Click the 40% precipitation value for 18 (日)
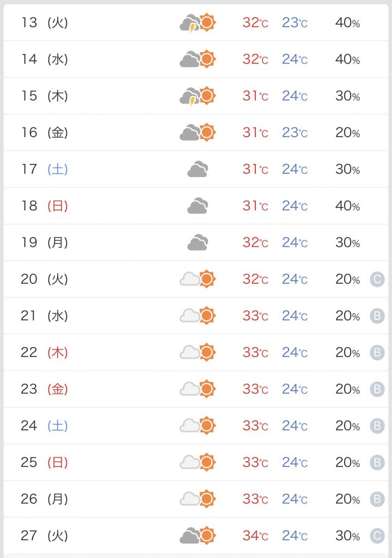 347,206
